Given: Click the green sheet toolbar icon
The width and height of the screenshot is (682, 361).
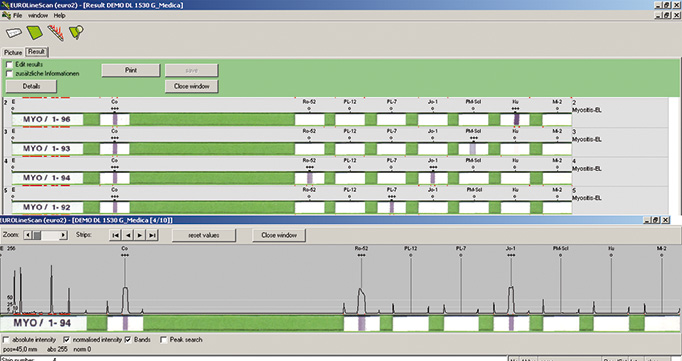Looking at the screenshot, I should [35, 33].
